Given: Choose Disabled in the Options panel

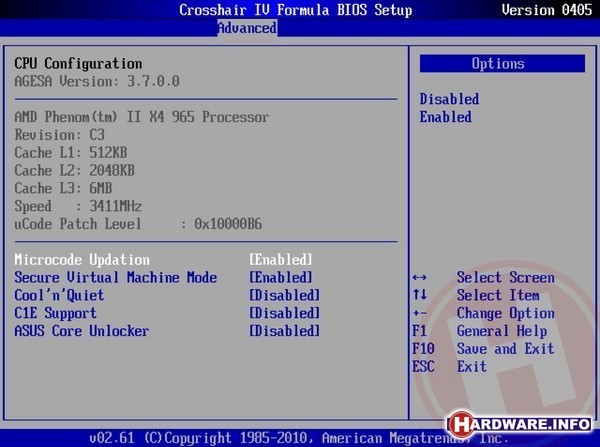Looking at the screenshot, I should [449, 99].
